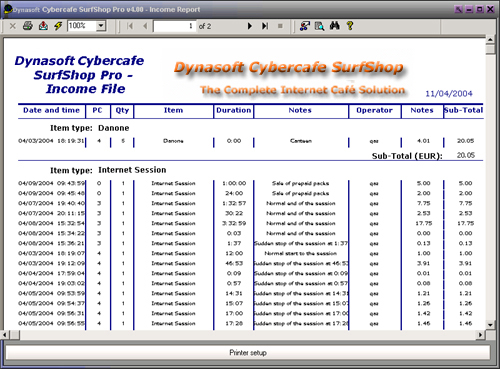Click the duration value 15:07

[x=234, y=303]
